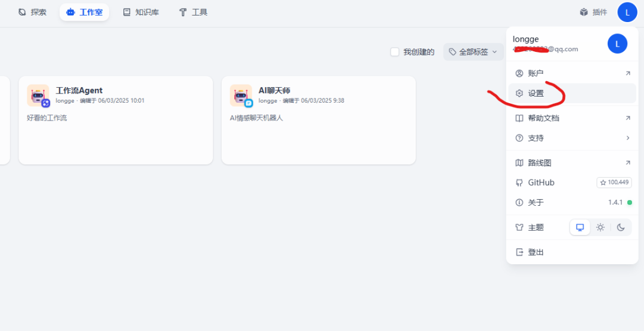The height and width of the screenshot is (331, 644).
Task: Open the 工作流Agent app card
Action: coord(116,120)
